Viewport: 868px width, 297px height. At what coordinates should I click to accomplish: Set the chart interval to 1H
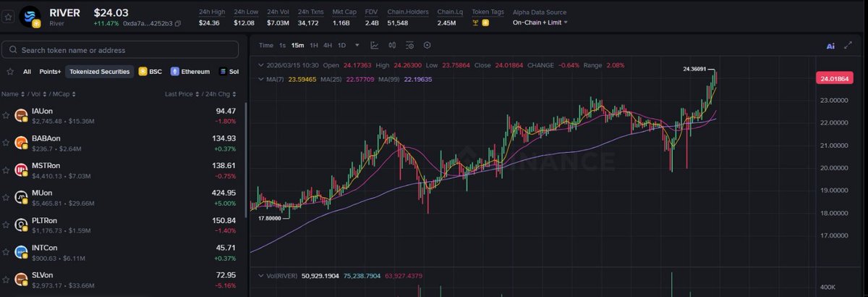pos(313,46)
